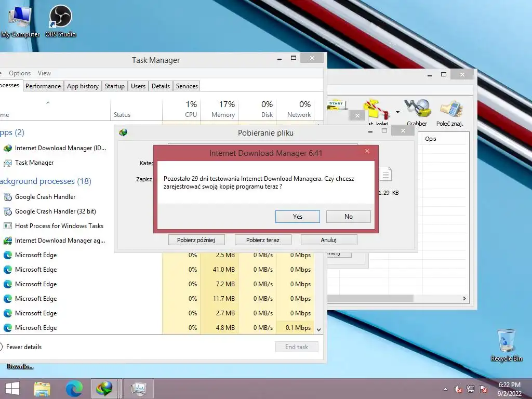Click the muted volume tray icon
This screenshot has height=399, width=532.
click(x=458, y=389)
